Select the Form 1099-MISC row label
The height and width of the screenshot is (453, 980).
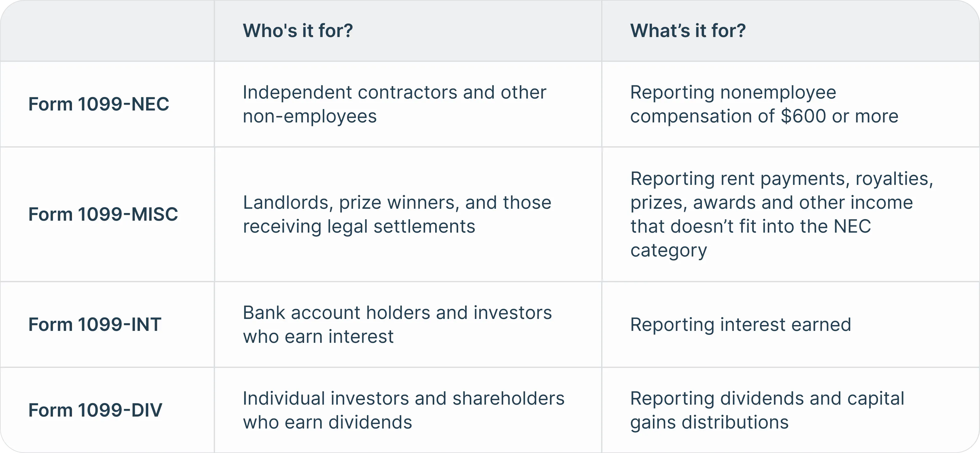(x=103, y=214)
